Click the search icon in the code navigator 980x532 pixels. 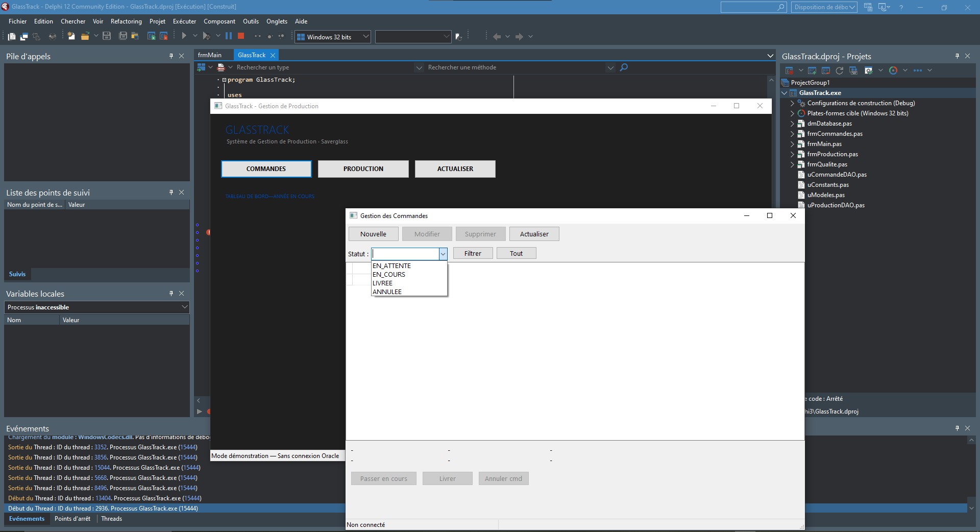tap(624, 67)
